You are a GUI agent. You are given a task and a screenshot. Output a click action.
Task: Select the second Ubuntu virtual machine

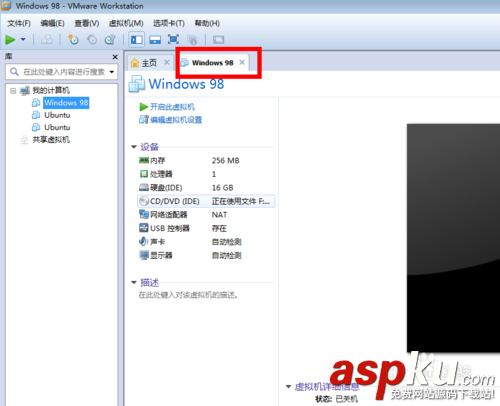click(57, 127)
